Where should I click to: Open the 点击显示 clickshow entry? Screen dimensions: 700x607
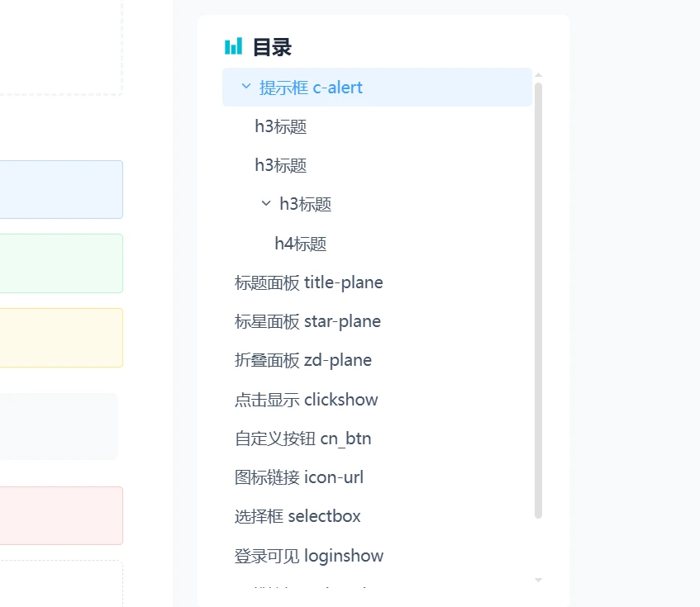pos(307,400)
